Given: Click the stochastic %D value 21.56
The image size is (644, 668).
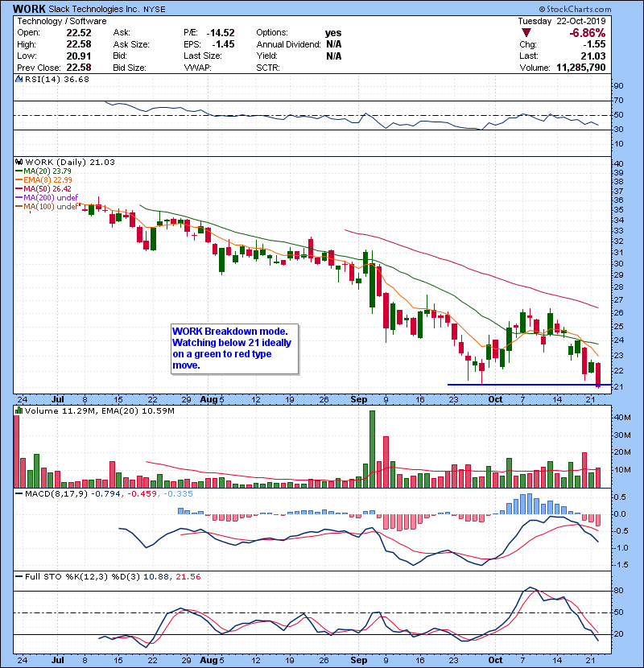Looking at the screenshot, I should coord(188,577).
